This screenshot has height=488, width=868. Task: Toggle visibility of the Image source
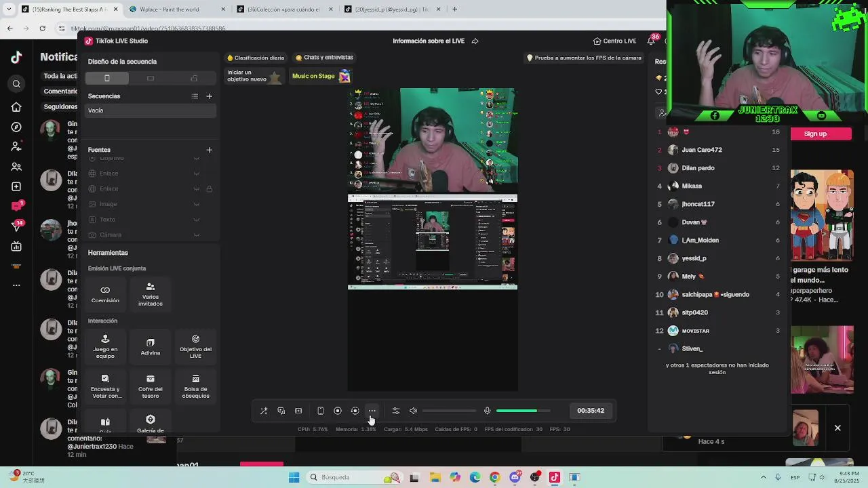click(x=197, y=204)
